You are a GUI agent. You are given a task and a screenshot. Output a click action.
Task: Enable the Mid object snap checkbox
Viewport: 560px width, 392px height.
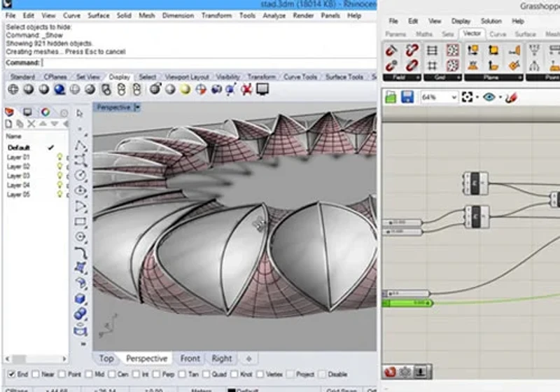click(x=89, y=374)
